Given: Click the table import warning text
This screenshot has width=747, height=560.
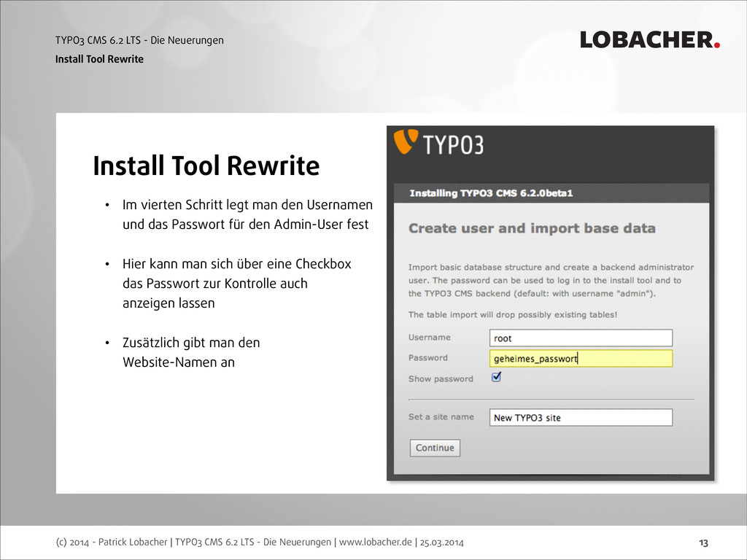Looking at the screenshot, I should [513, 315].
